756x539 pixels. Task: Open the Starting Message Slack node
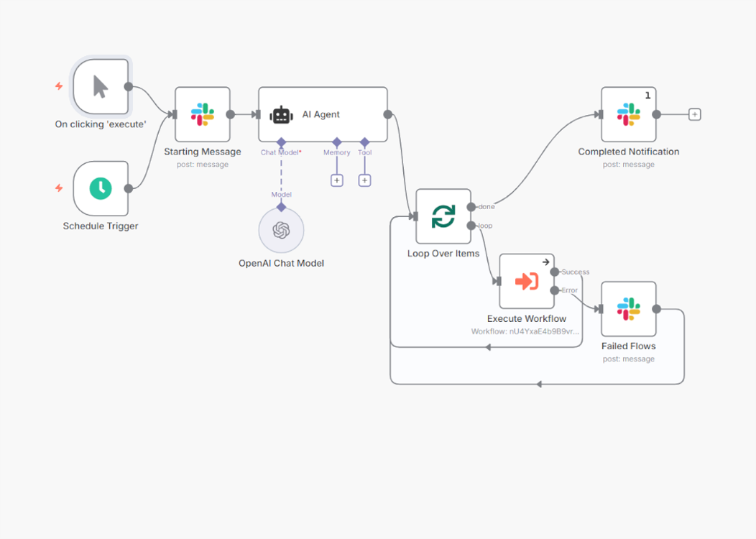(x=203, y=114)
